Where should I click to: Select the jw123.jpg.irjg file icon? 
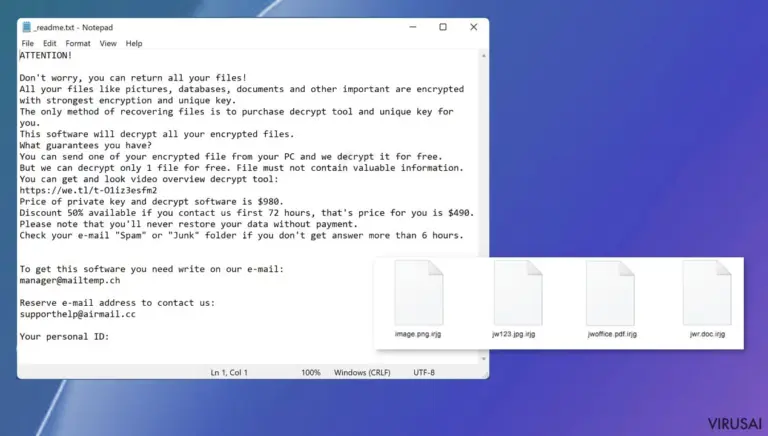coord(518,293)
